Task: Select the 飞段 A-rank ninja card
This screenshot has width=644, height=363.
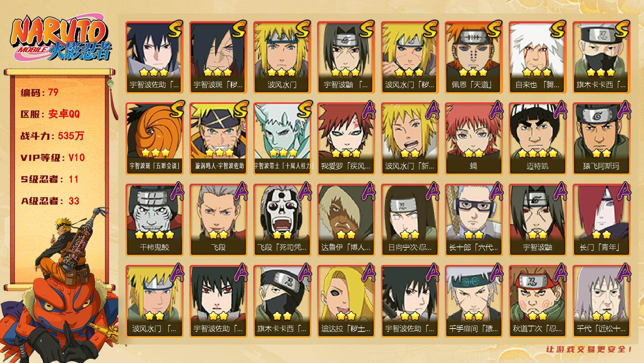Action: [x=218, y=220]
